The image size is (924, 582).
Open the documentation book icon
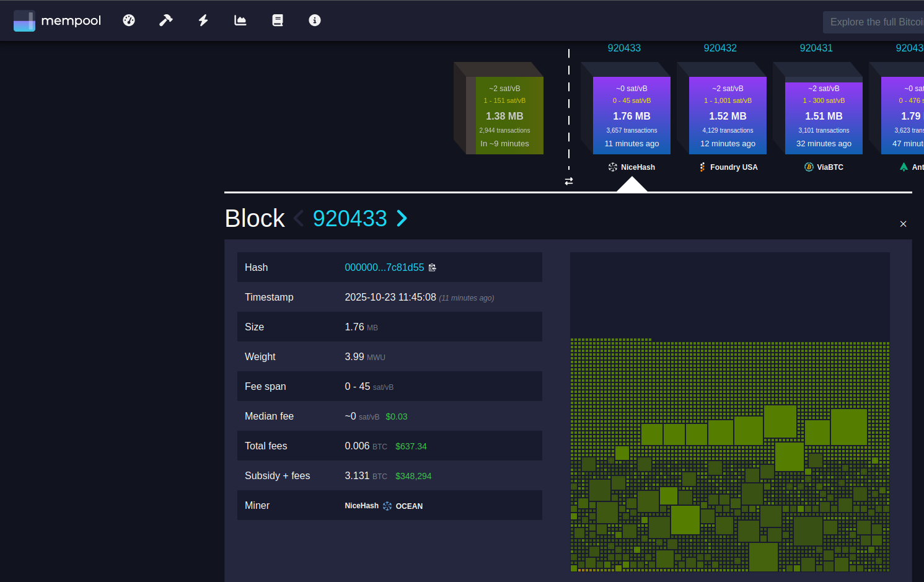(278, 20)
